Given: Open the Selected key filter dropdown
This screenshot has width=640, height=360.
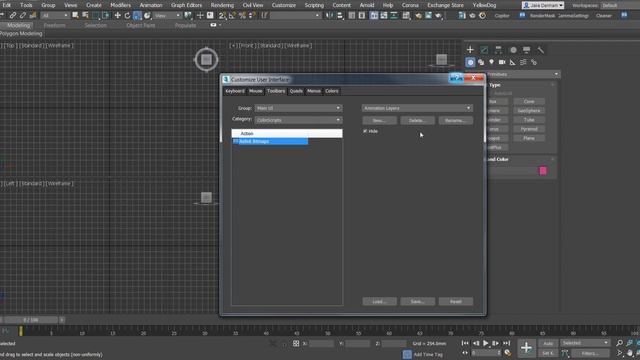Looking at the screenshot, I should click(x=585, y=343).
